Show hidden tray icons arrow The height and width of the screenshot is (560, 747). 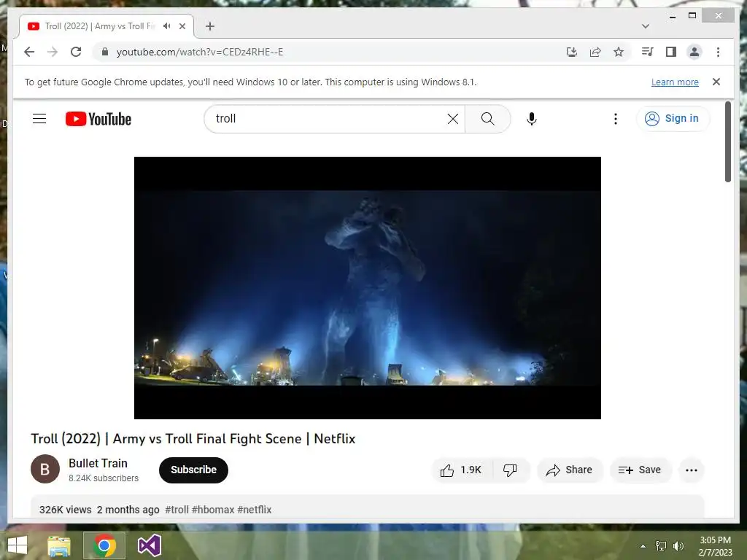click(x=643, y=546)
